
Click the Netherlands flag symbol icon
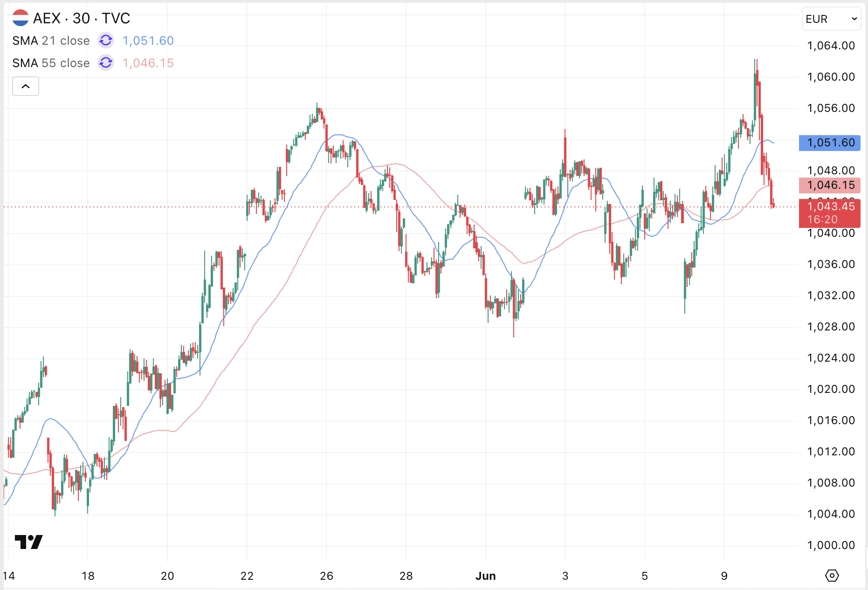[x=21, y=18]
